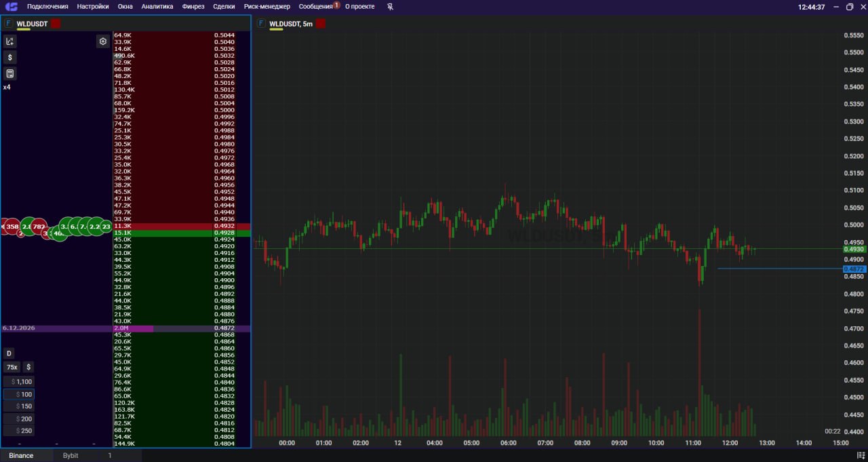This screenshot has height=462, width=868.
Task: Switch to the tab labeled 1
Action: click(110, 455)
